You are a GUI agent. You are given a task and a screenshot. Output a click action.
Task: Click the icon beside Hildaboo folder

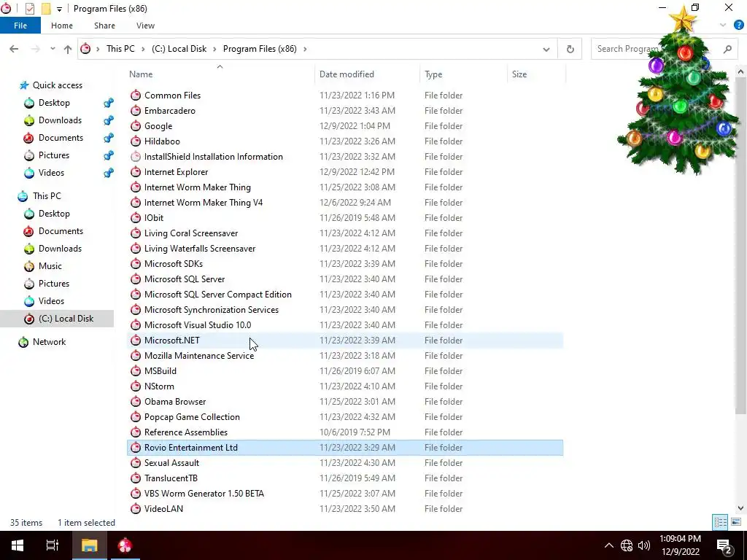tap(136, 141)
